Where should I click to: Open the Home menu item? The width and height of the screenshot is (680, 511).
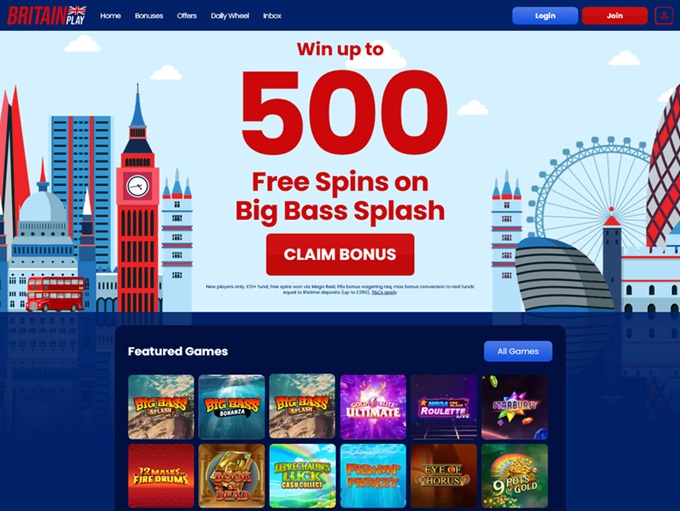[111, 16]
